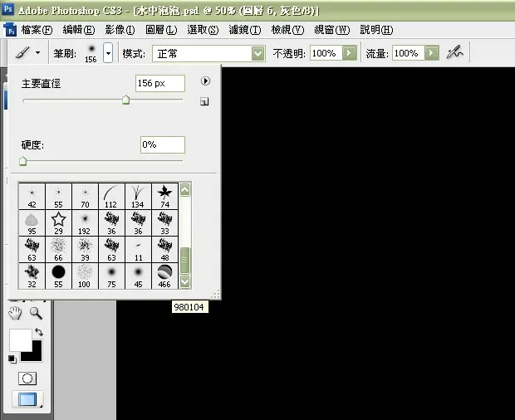Select the fuzzball brush 66
515x420 pixels.
click(x=58, y=249)
